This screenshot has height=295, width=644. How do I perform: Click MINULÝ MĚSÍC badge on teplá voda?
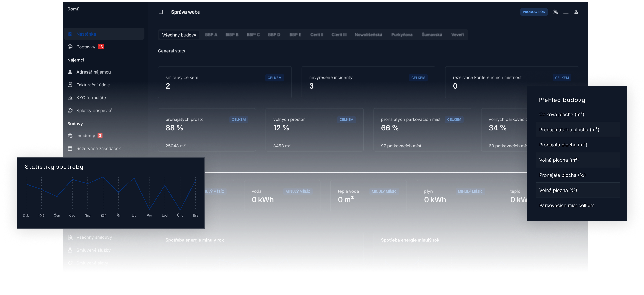[384, 192]
